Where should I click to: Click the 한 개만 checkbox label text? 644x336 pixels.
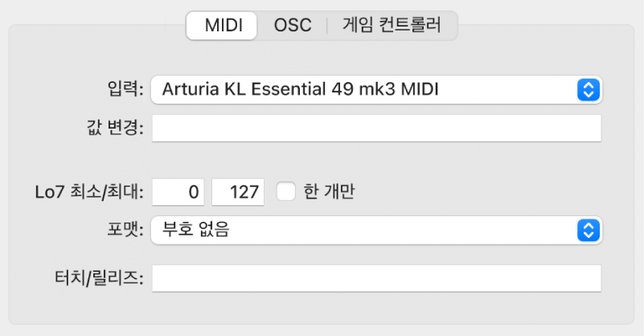(329, 191)
